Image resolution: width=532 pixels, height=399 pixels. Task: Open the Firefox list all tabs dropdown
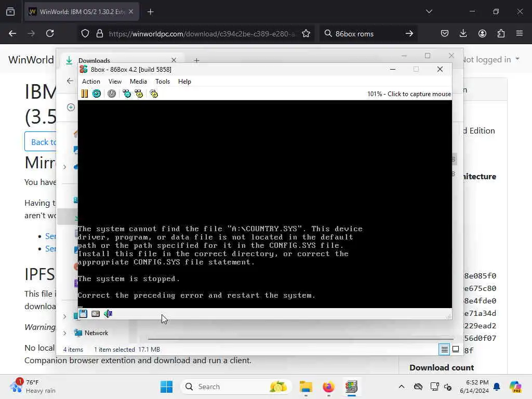pyautogui.click(x=429, y=11)
